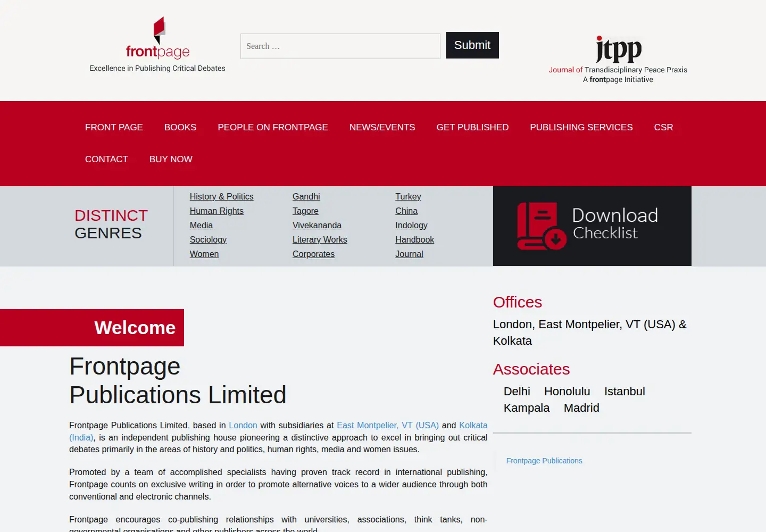Select the Istanbul associate text
This screenshot has height=532, width=766.
click(x=625, y=392)
